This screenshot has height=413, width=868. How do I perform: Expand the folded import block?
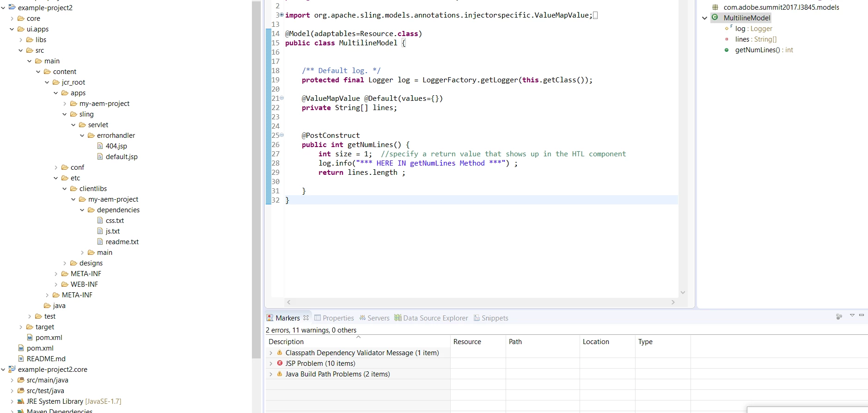click(282, 15)
